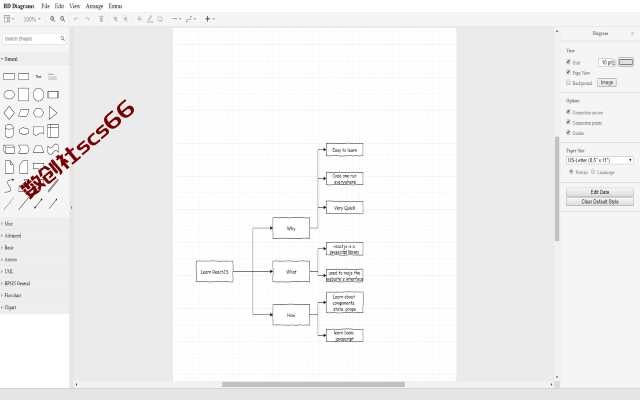Expand the BPMN General shapes section
This screenshot has width=640, height=400.
tap(34, 283)
